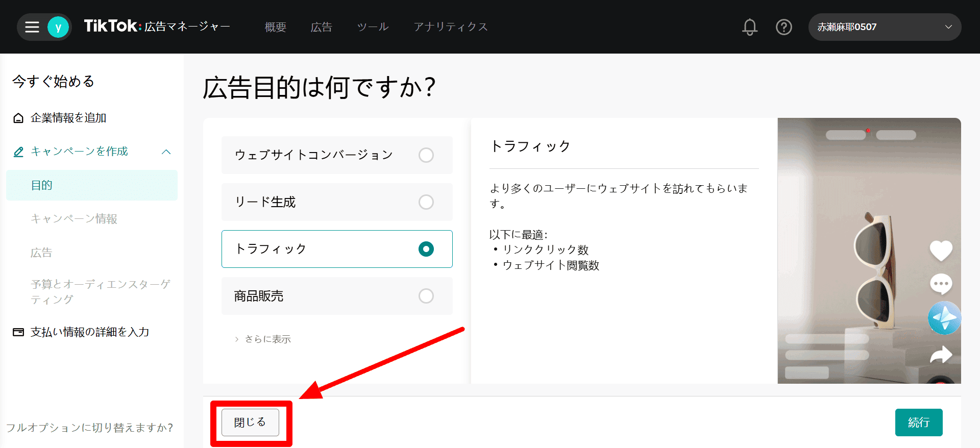Open the 概要 menu
Viewport: 980px width, 448px height.
point(276,27)
